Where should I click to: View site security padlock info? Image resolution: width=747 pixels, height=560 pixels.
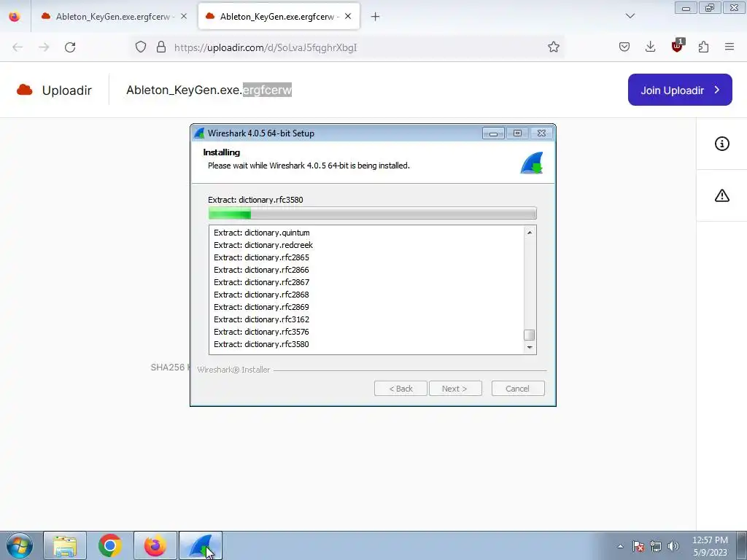click(x=161, y=47)
